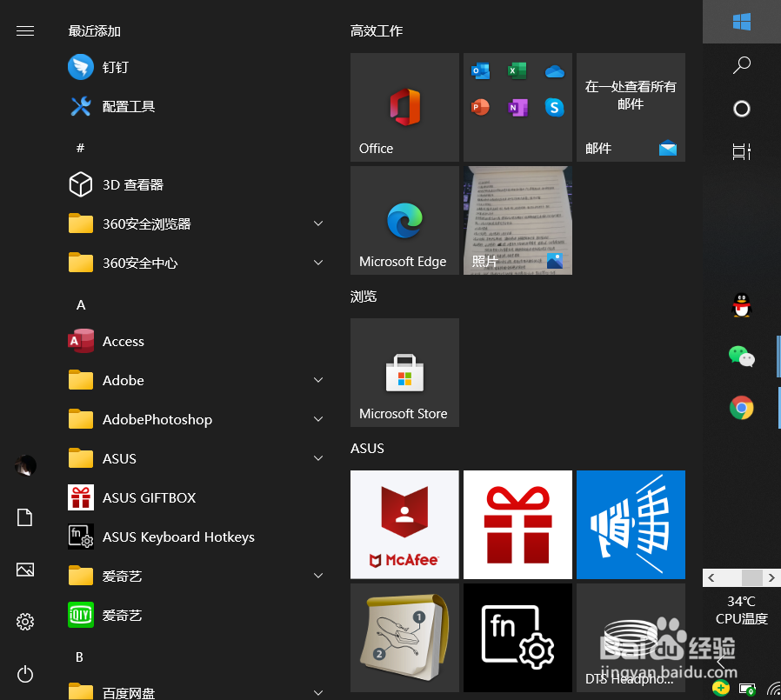The width and height of the screenshot is (781, 700).
Task: Click the taskbar toolbar right scroll arrow
Action: (771, 577)
